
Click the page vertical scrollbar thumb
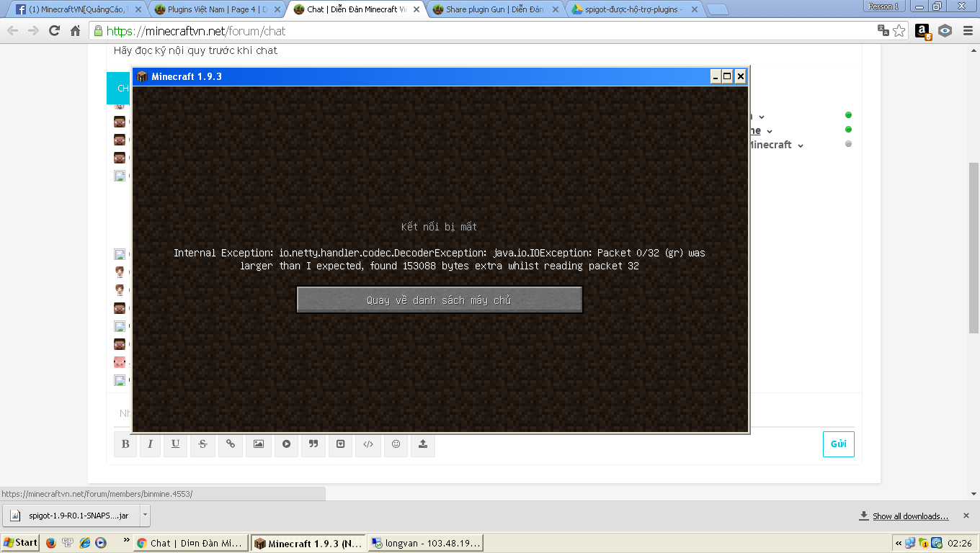(974, 247)
